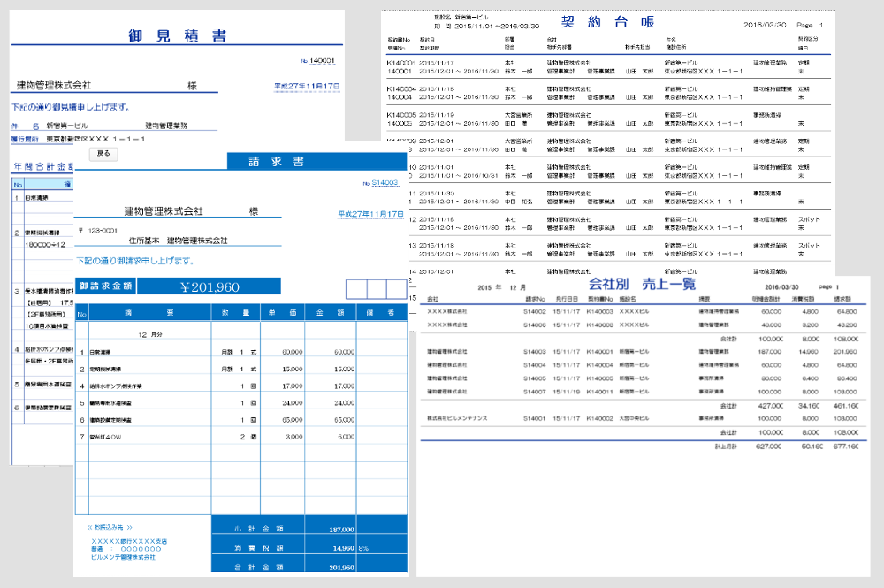Viewport: 884px width, 588px height.
Task: Click the 6,000 amount in invoice row 7
Action: tap(347, 437)
